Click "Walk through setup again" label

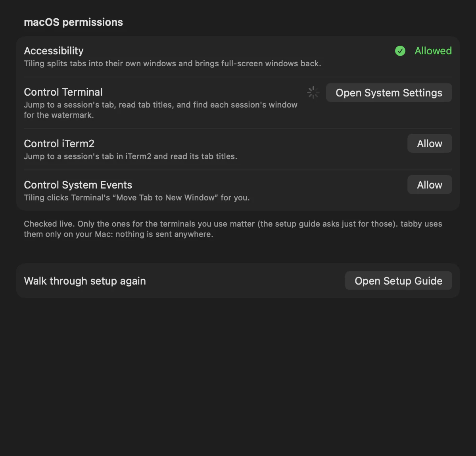click(85, 281)
